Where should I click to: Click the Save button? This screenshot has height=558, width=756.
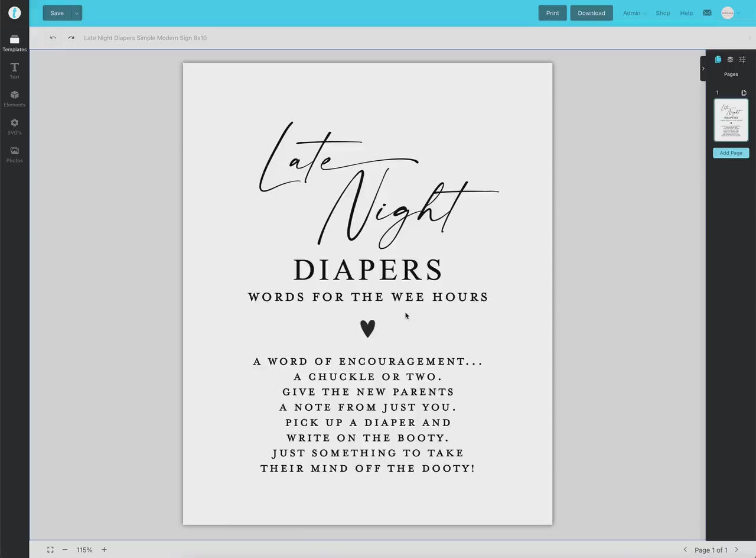tap(57, 13)
